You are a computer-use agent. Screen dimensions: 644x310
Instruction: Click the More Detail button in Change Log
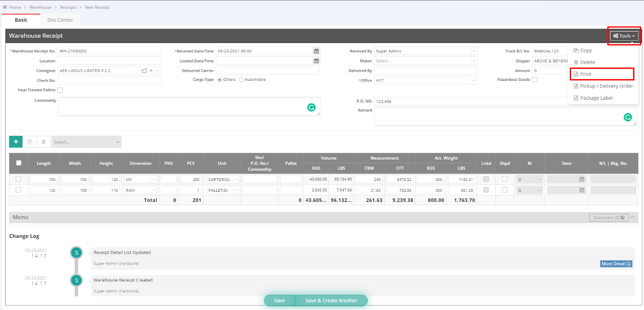(x=616, y=264)
